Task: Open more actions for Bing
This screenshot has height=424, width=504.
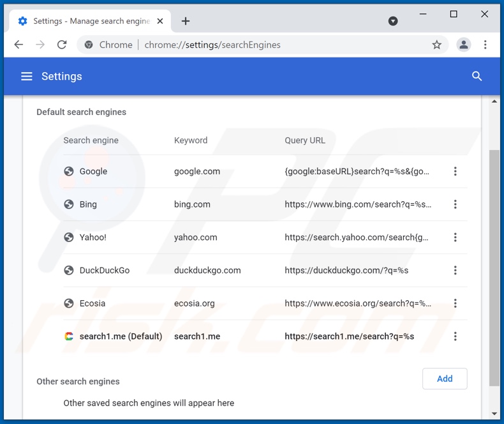Action: (x=455, y=204)
